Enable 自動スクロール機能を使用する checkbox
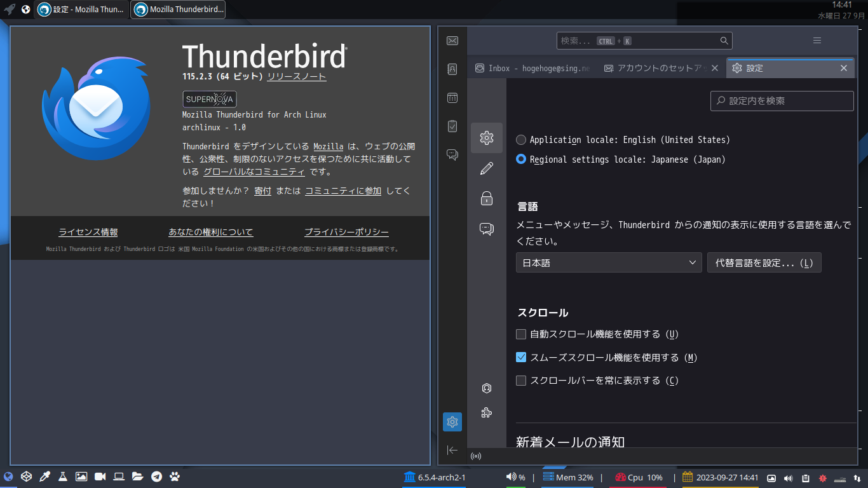The width and height of the screenshot is (868, 488). coord(521,334)
